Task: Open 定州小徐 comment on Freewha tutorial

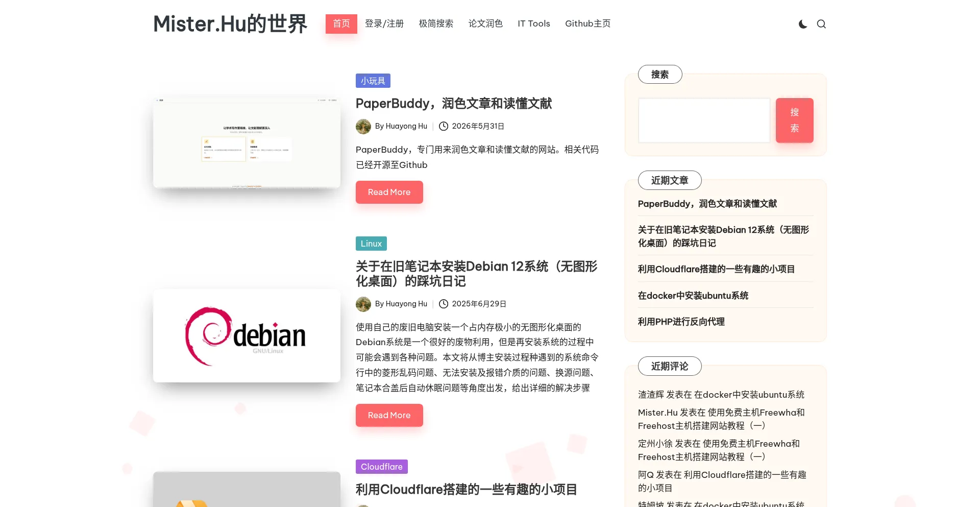Action: (719, 450)
